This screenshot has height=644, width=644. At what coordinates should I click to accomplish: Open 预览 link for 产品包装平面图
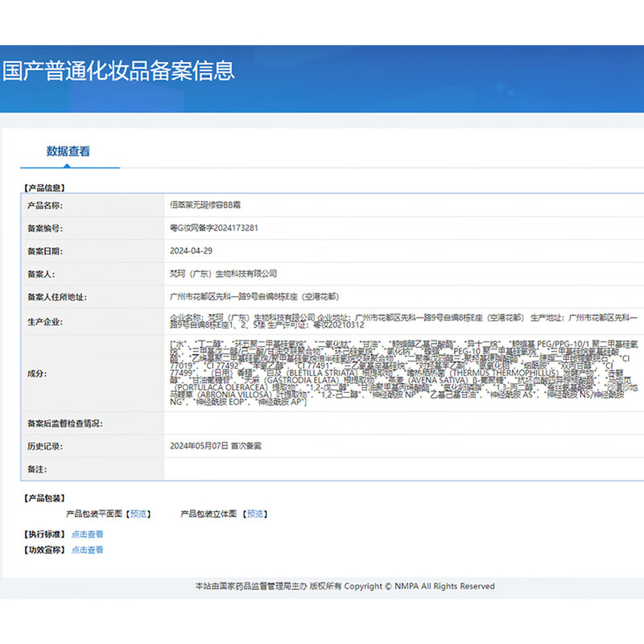click(x=139, y=514)
